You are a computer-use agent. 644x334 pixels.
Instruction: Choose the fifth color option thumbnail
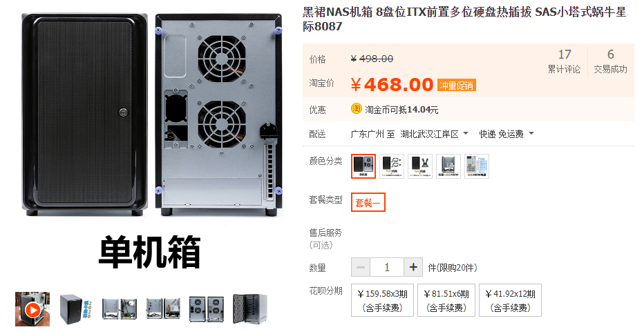coord(477,166)
